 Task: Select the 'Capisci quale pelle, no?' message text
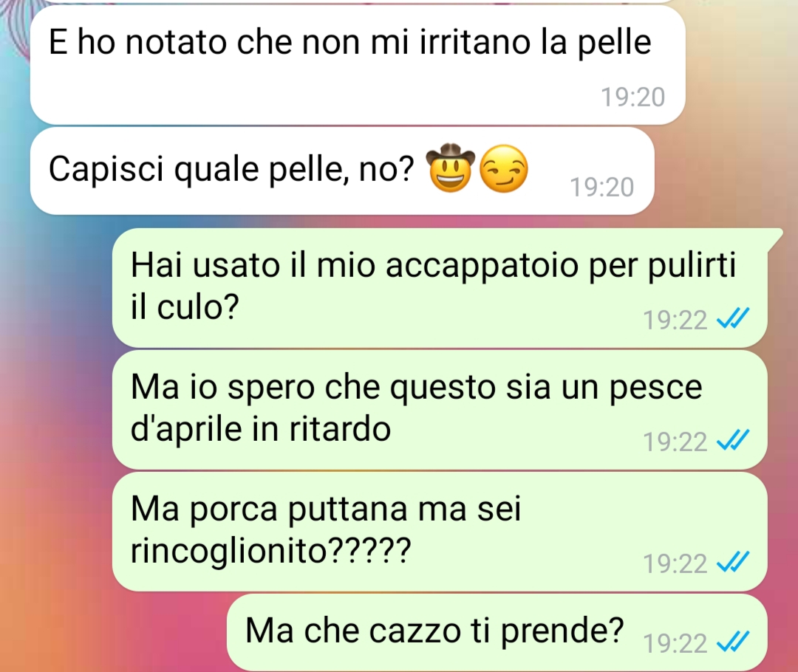[x=231, y=169]
